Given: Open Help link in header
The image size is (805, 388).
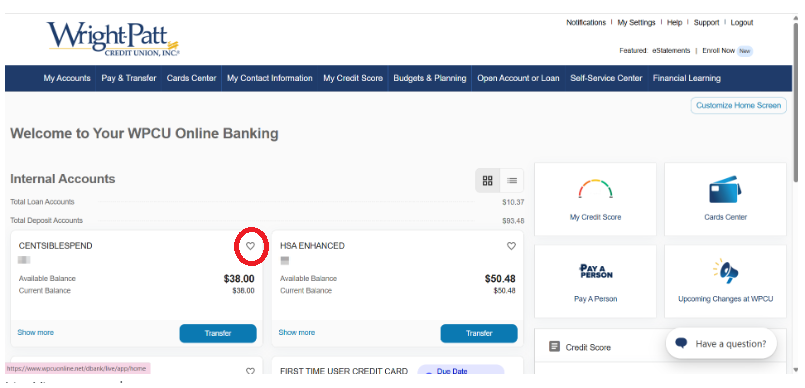Looking at the screenshot, I should 674,23.
